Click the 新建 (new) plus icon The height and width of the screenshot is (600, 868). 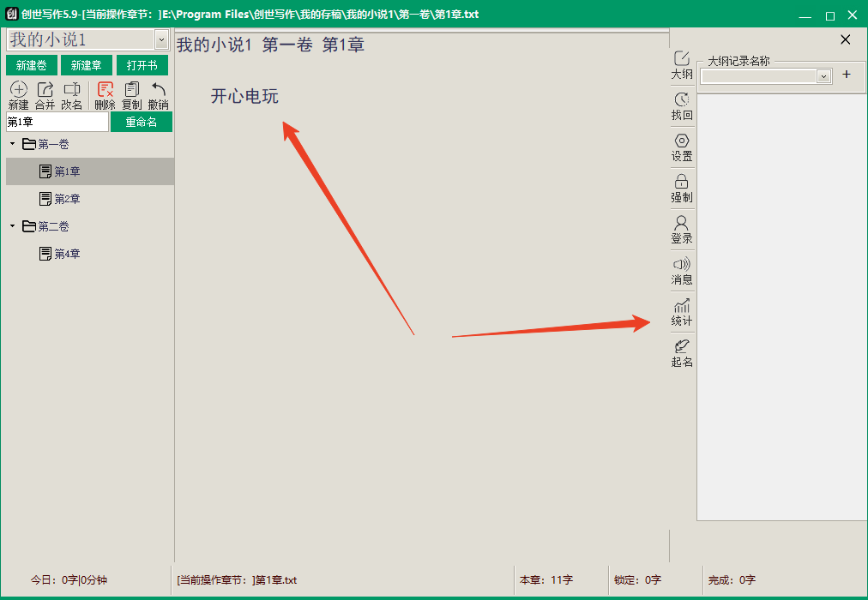point(18,90)
